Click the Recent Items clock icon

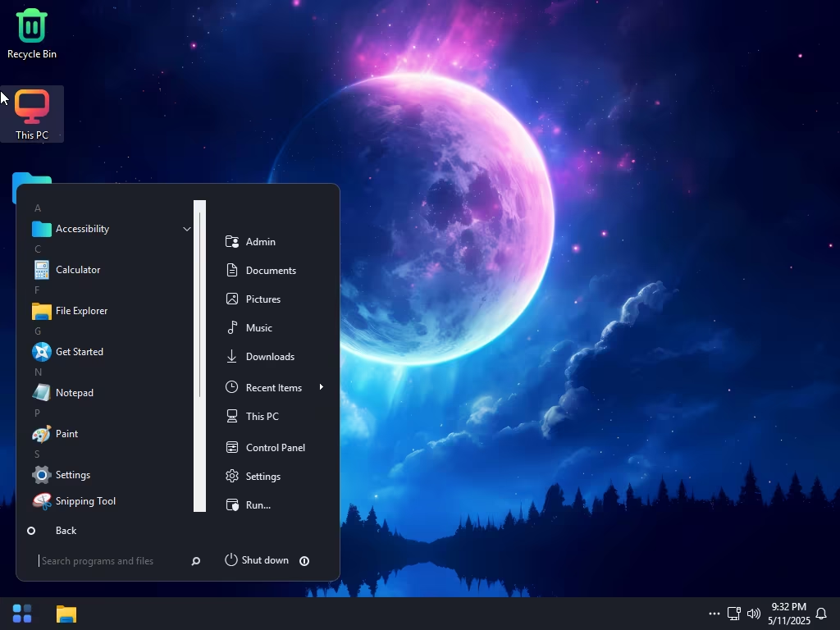coord(231,387)
